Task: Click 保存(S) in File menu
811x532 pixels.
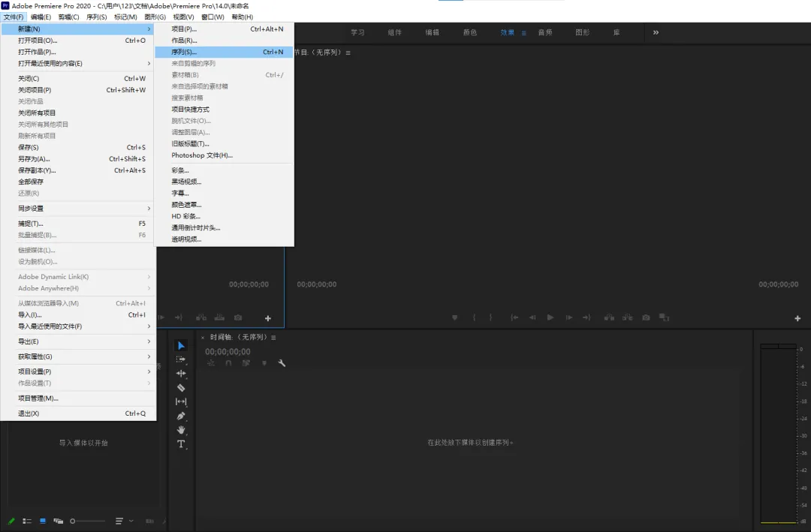Action: [x=78, y=147]
